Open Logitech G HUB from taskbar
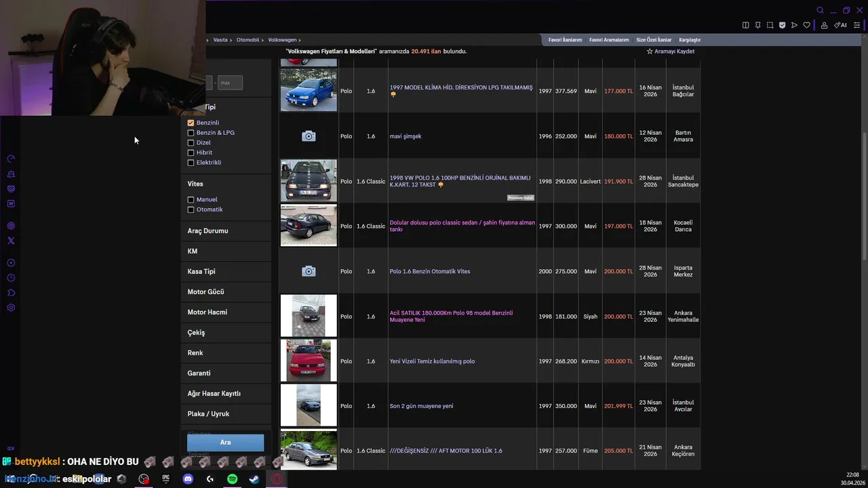The width and height of the screenshot is (868, 488). pyautogui.click(x=210, y=479)
